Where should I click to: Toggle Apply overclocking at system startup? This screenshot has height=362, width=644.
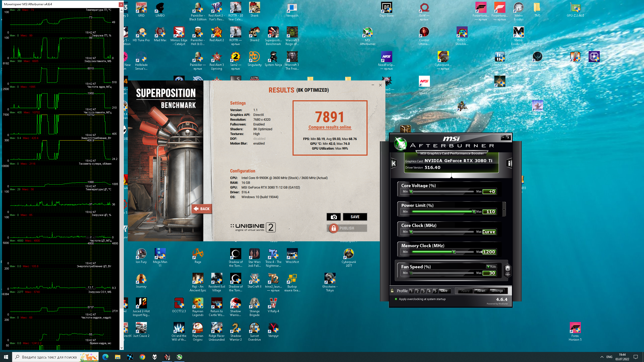pos(420,299)
